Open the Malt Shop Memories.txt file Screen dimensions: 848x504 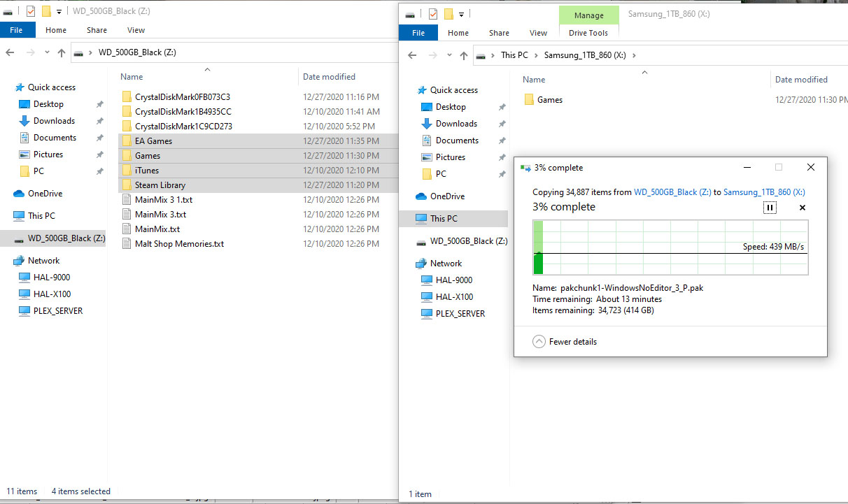[181, 243]
